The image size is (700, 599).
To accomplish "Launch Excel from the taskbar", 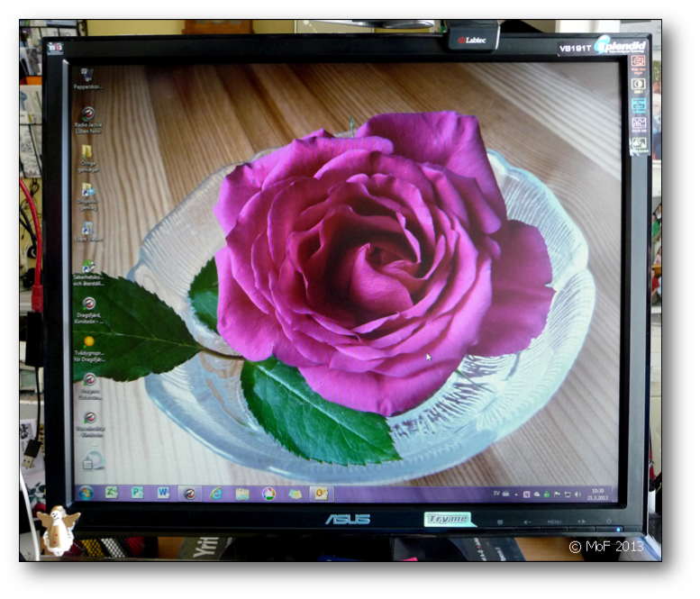I will pos(111,493).
